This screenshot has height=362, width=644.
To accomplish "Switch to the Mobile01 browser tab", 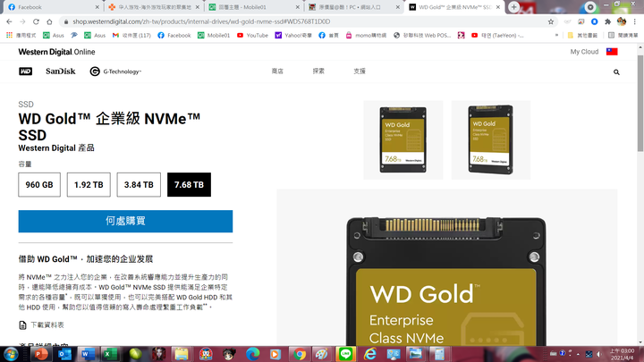I will 251,7.
